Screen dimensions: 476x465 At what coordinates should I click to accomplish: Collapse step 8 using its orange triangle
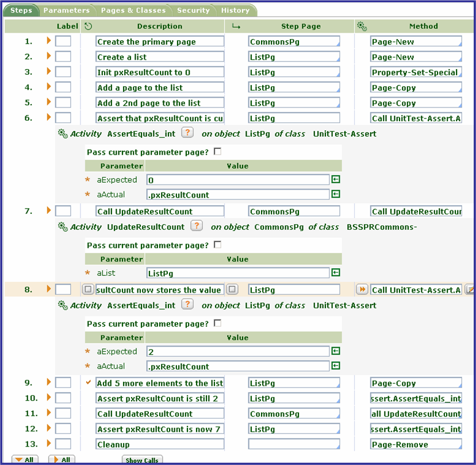48,289
